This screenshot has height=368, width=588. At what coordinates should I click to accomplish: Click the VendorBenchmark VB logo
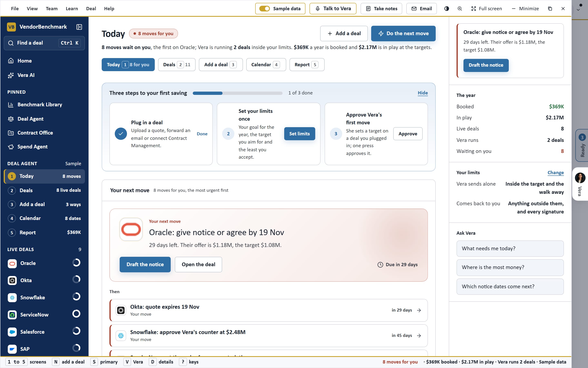11,27
